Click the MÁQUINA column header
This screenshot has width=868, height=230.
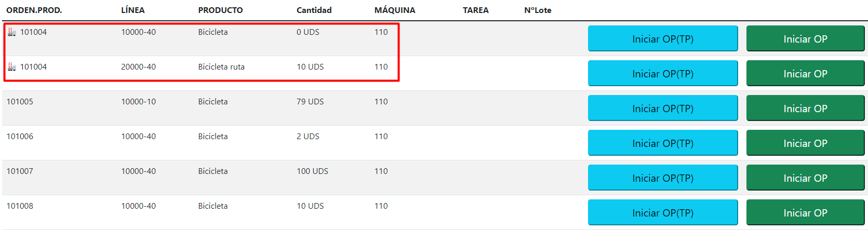[395, 10]
